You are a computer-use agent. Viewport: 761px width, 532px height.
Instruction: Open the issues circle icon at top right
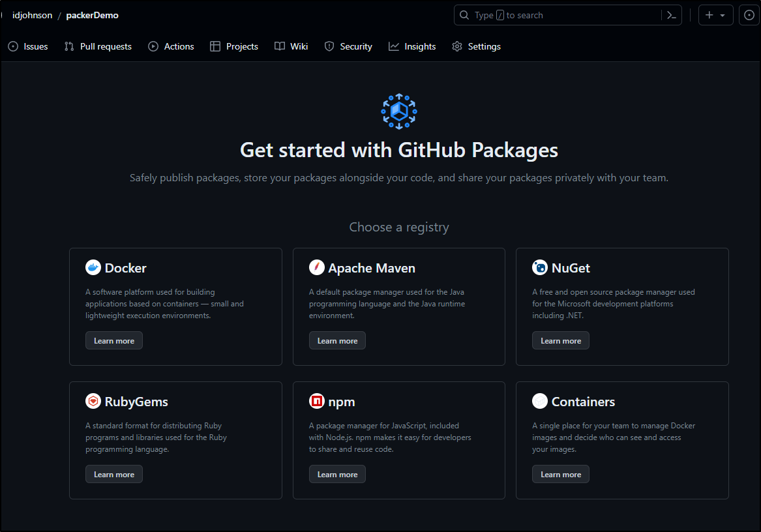pyautogui.click(x=749, y=15)
